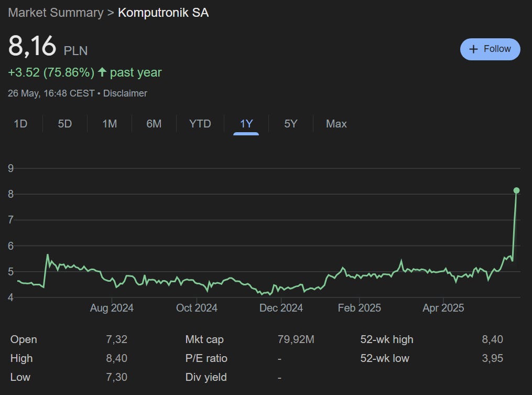Click the Feb 2025 axis label
Image resolution: width=532 pixels, height=395 pixels.
coord(360,308)
